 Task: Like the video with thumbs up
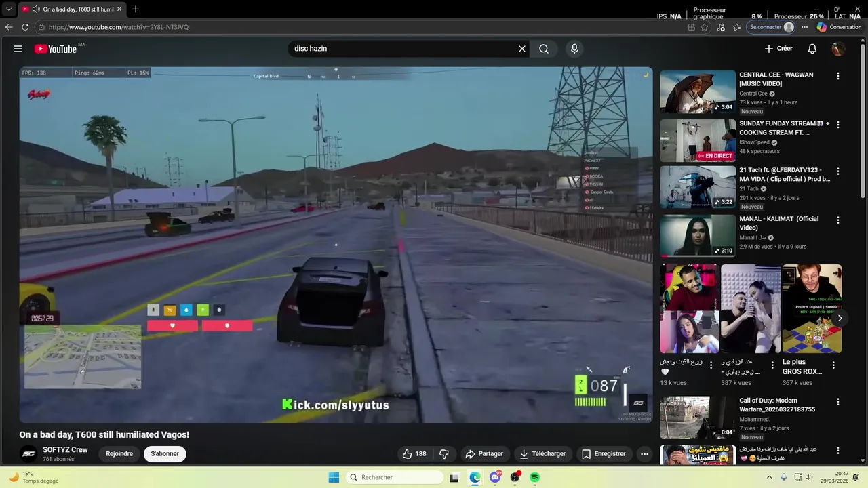414,454
